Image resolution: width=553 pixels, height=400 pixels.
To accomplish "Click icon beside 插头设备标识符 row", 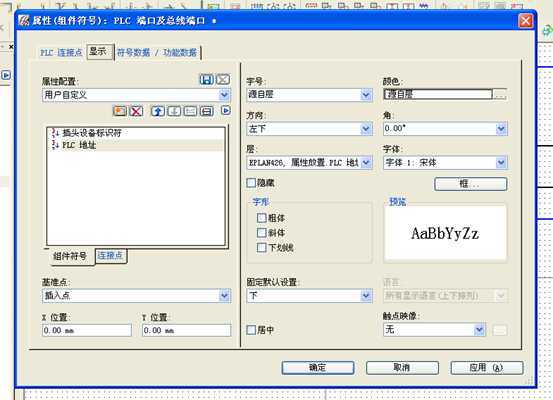I will [x=55, y=133].
